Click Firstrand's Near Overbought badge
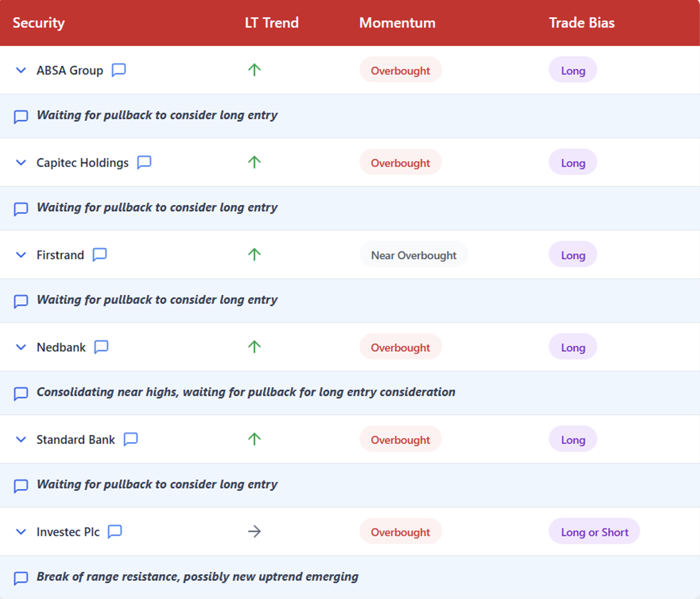 (x=413, y=255)
